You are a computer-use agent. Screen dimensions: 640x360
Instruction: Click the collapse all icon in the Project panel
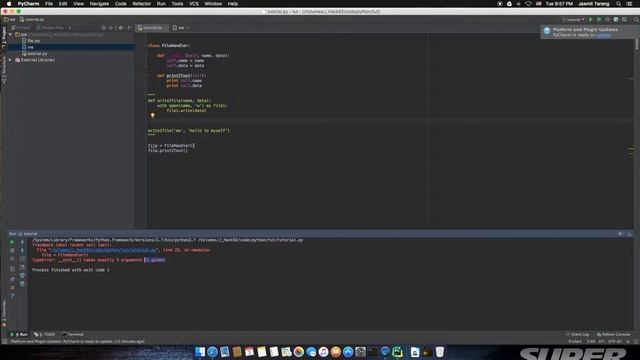click(x=111, y=28)
